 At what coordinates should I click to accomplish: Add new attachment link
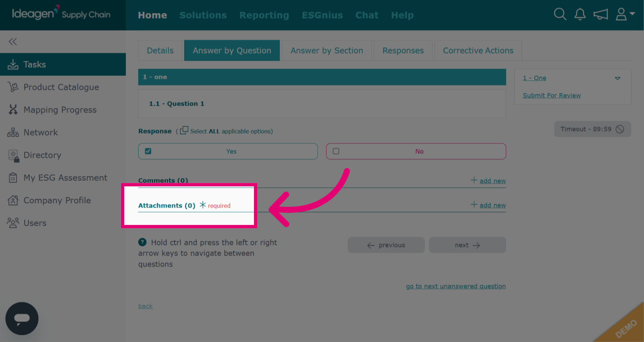pyautogui.click(x=492, y=205)
